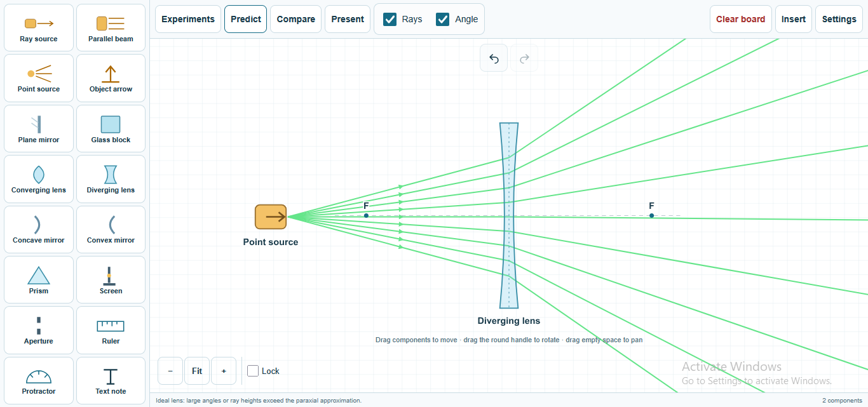Viewport: 868px width, 407px height.
Task: Select the Aperture component
Action: click(39, 330)
